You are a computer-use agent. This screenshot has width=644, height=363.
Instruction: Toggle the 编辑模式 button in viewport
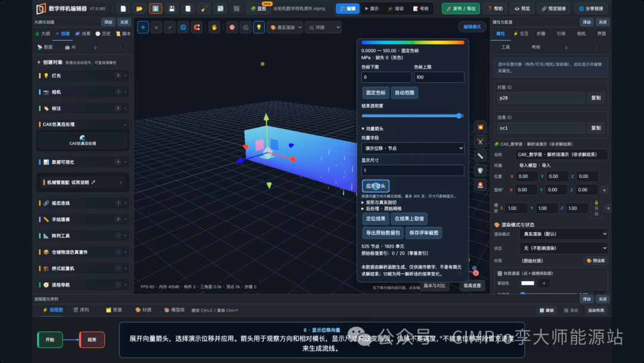click(x=472, y=27)
